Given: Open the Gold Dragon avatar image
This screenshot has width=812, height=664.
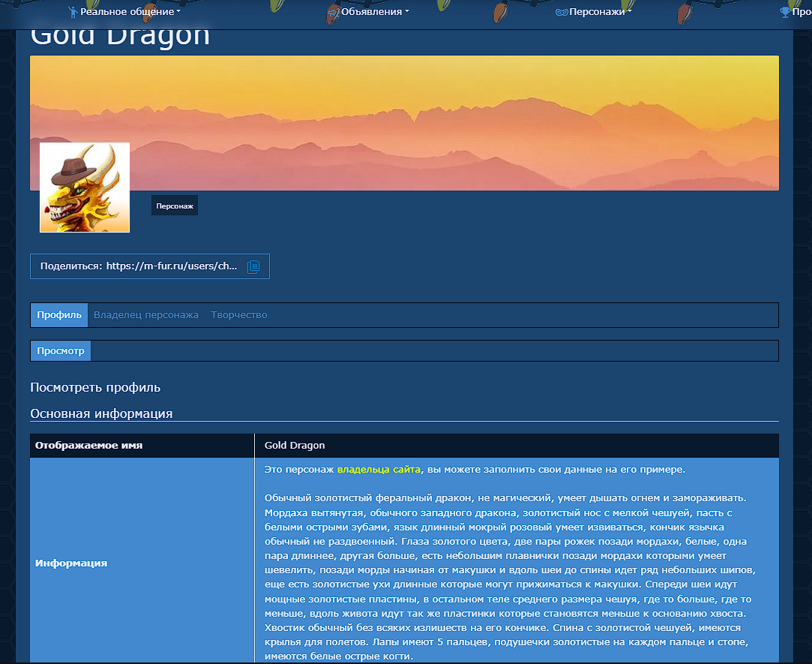Looking at the screenshot, I should pos(85,188).
